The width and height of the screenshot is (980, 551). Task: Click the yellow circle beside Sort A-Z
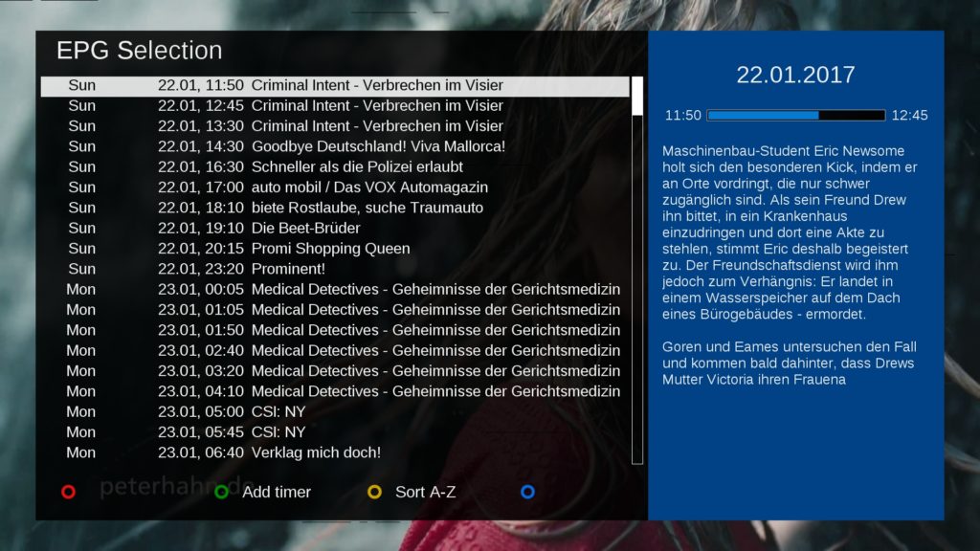[374, 493]
